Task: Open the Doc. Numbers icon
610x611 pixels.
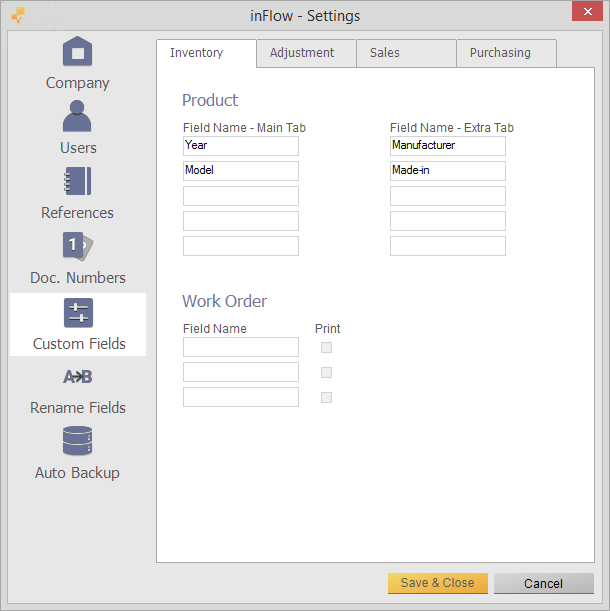Action: point(78,246)
